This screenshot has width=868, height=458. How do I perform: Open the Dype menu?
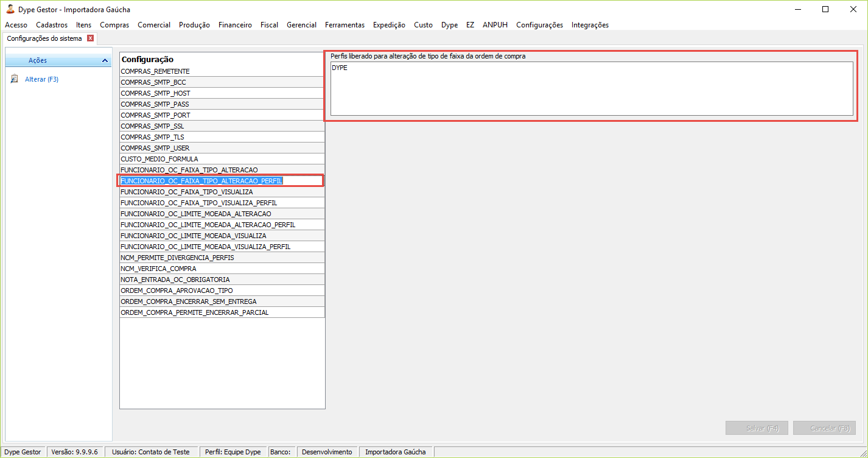click(449, 25)
